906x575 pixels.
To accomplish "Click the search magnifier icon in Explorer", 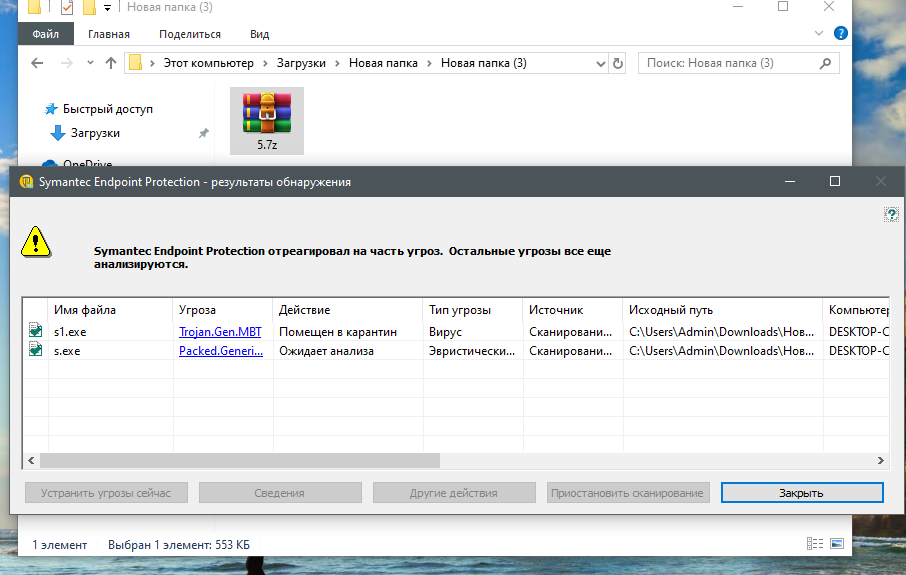I will point(825,63).
